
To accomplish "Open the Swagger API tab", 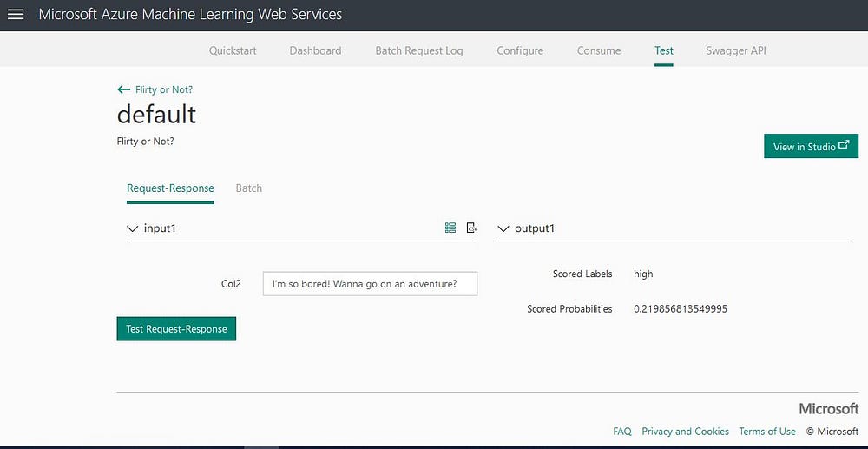I will click(736, 50).
